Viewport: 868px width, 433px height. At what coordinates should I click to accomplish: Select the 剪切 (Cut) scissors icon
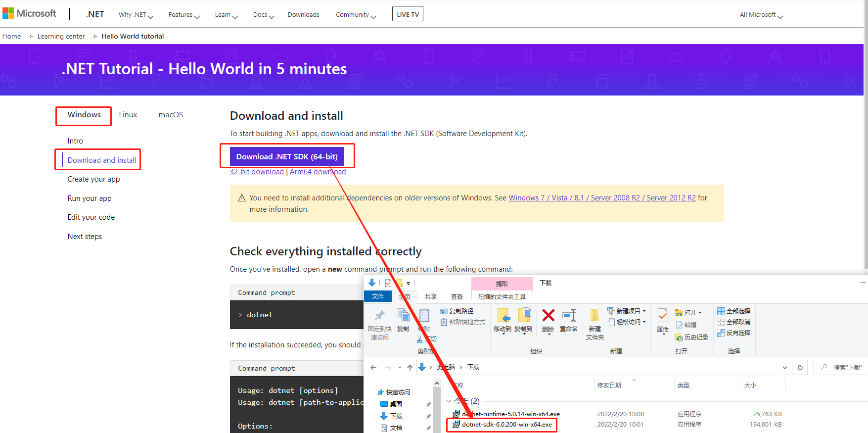point(420,339)
